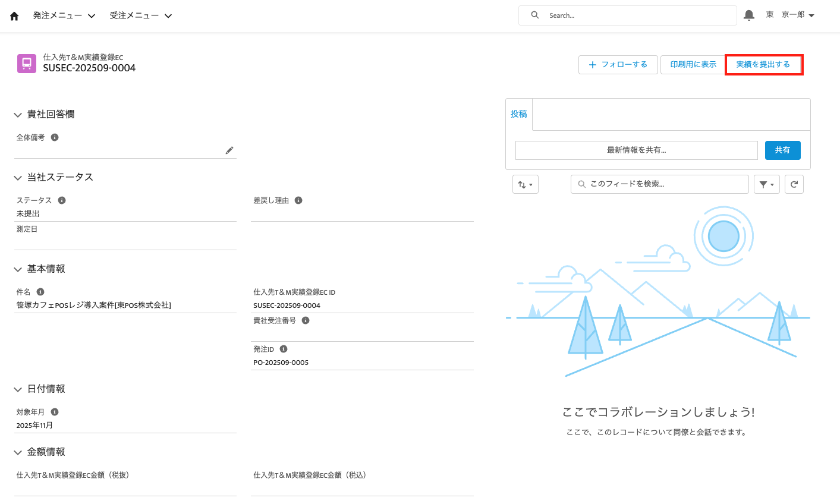Click the purple record type icon

[x=26, y=63]
